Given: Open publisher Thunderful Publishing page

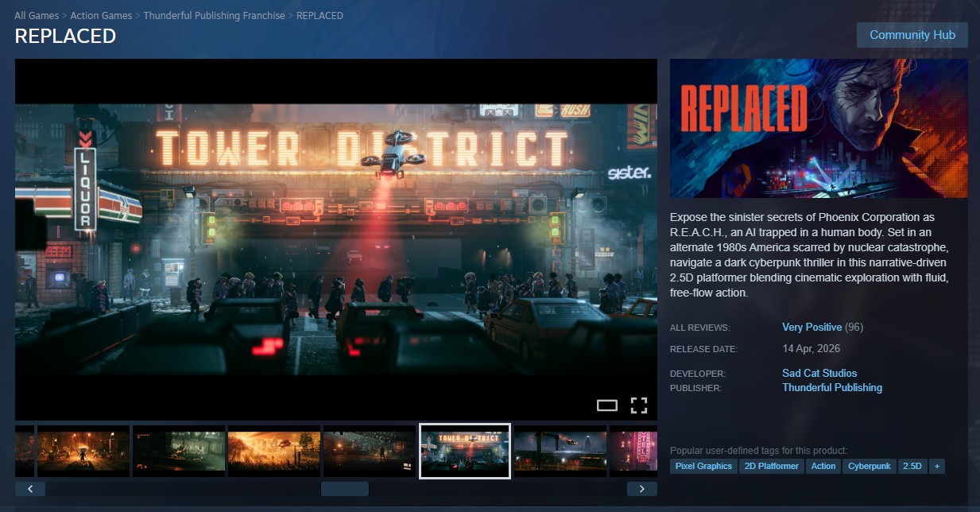Looking at the screenshot, I should 832,388.
